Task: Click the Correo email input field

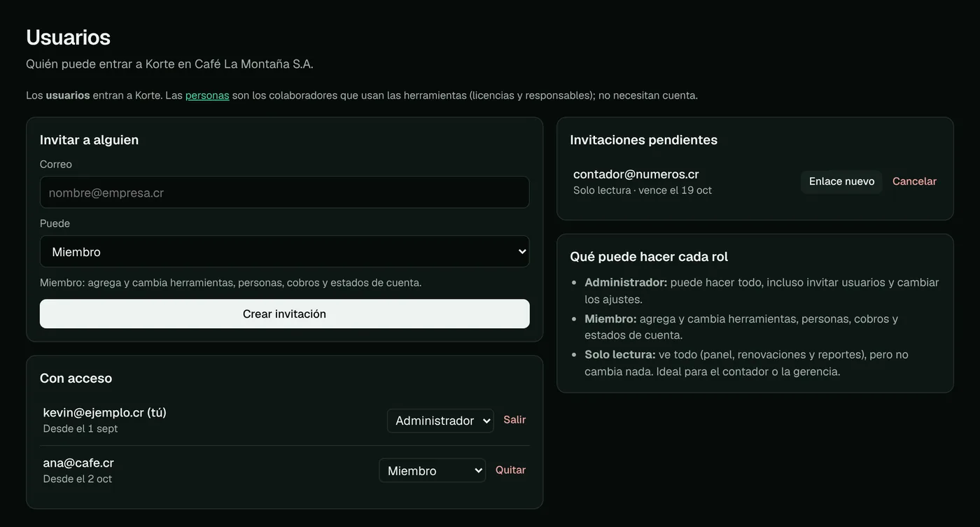Action: click(x=284, y=192)
